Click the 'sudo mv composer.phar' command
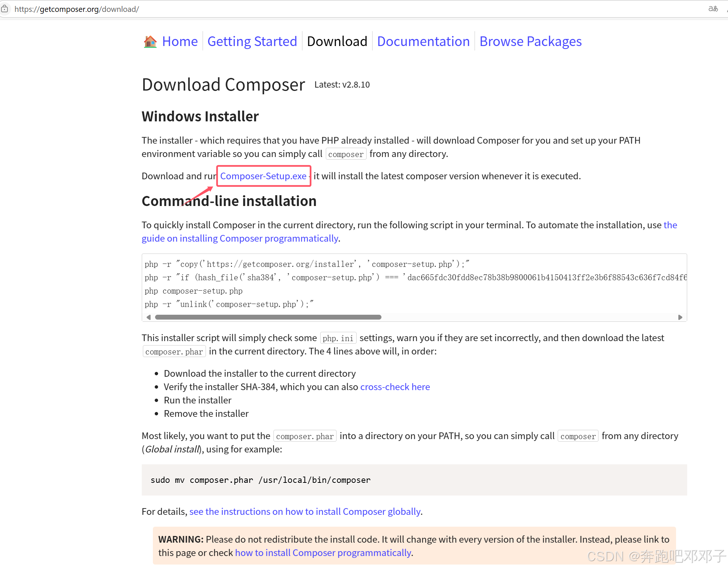Viewport: 728px width, 569px height. click(260, 480)
